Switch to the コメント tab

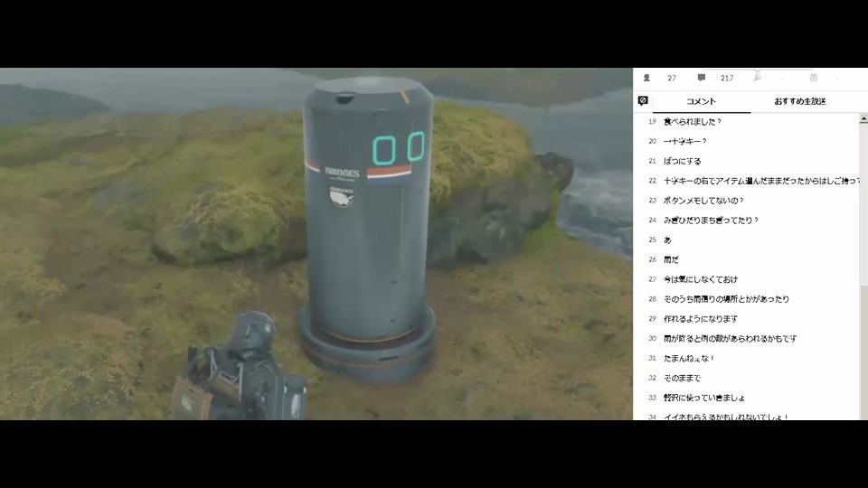point(702,102)
